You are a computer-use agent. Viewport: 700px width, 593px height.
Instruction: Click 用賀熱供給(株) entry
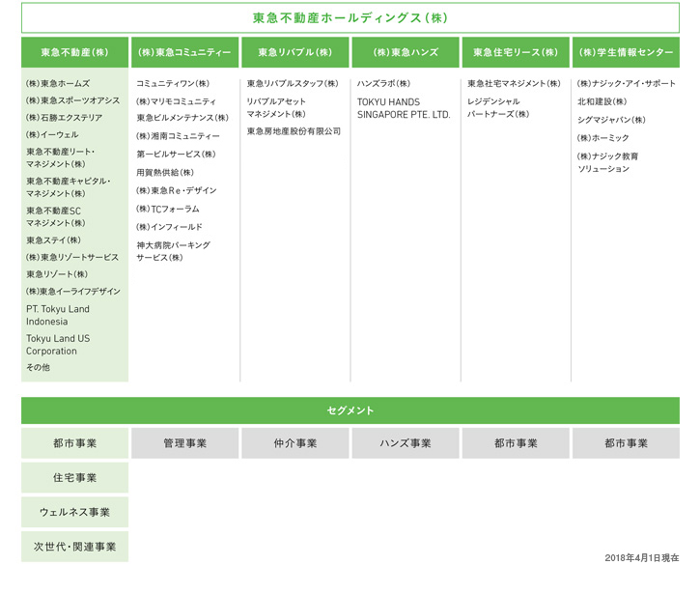(165, 172)
